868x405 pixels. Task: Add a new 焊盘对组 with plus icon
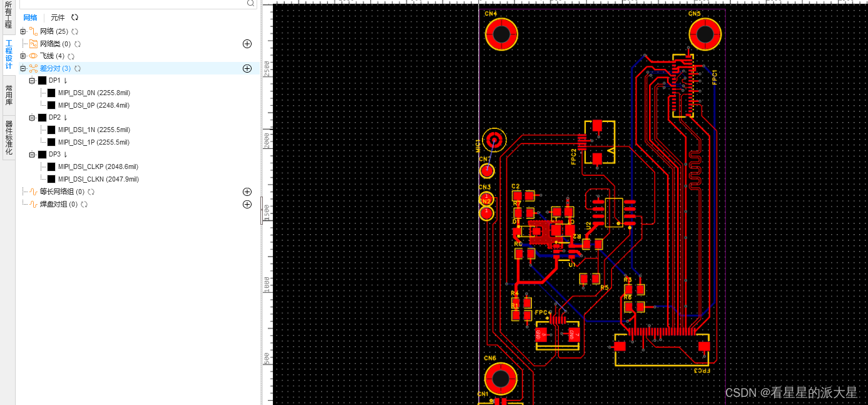click(x=247, y=204)
